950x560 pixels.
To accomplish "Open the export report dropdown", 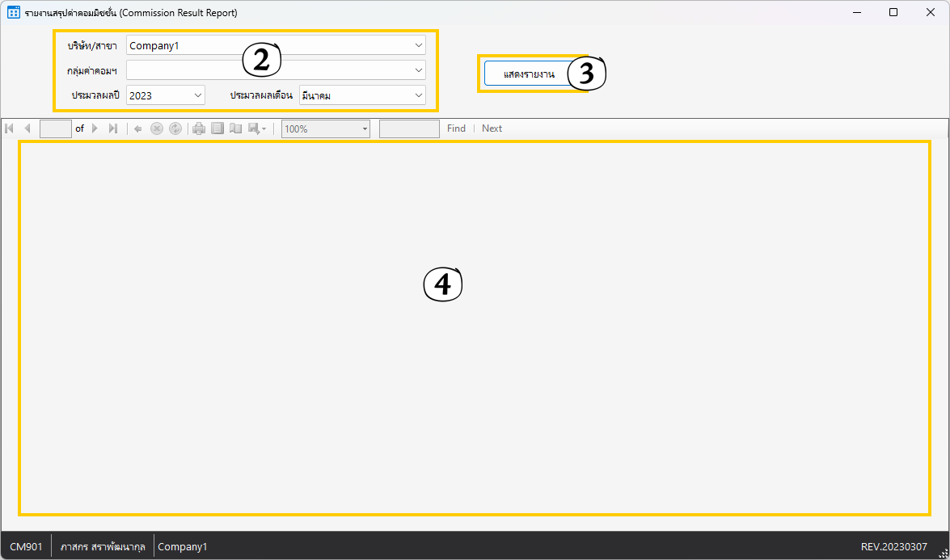I will (x=258, y=128).
